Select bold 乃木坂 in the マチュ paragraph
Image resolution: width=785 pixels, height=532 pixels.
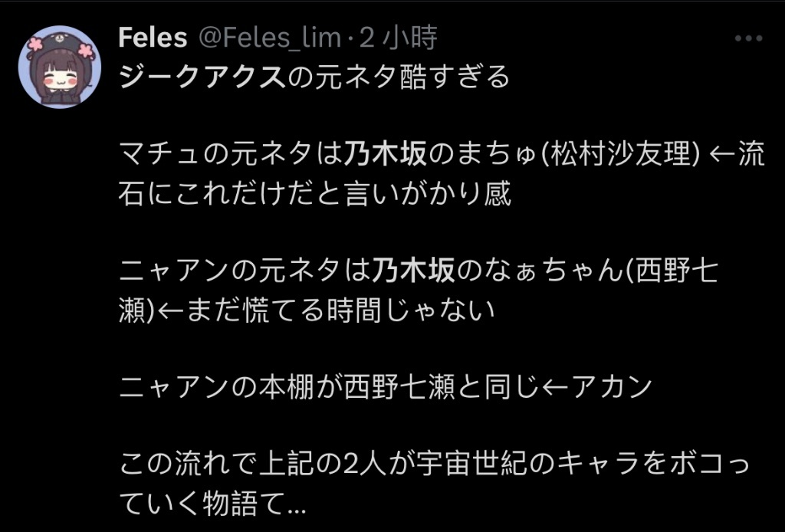pos(385,155)
